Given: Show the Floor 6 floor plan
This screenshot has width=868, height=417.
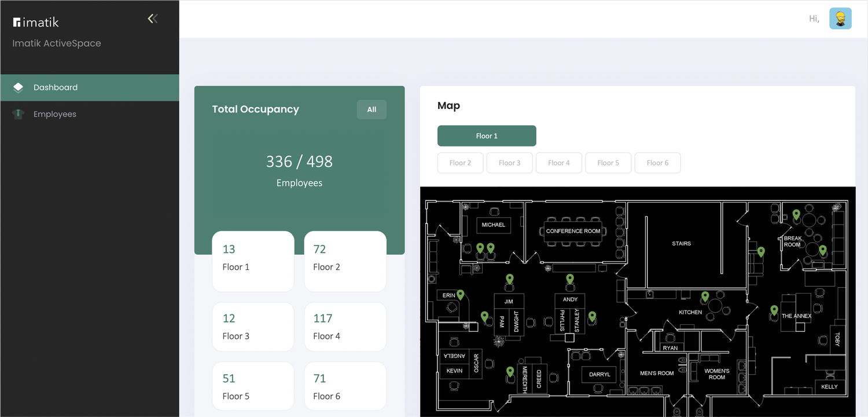Looking at the screenshot, I should click(x=657, y=163).
